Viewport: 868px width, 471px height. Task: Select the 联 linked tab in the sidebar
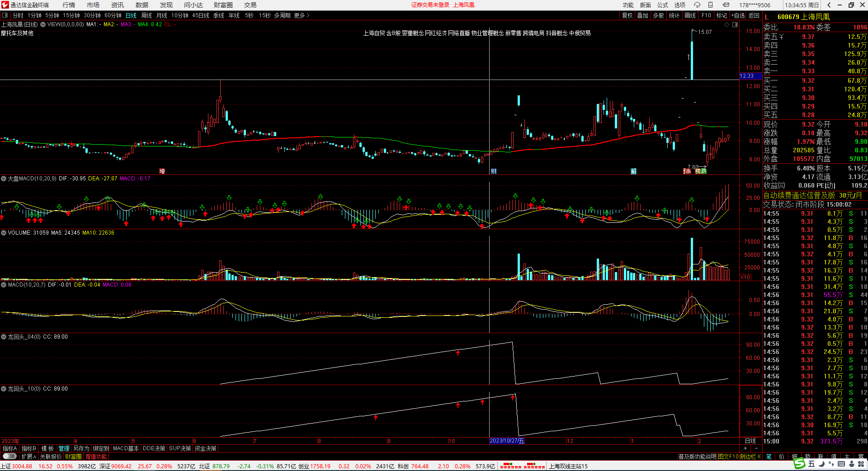(821, 457)
